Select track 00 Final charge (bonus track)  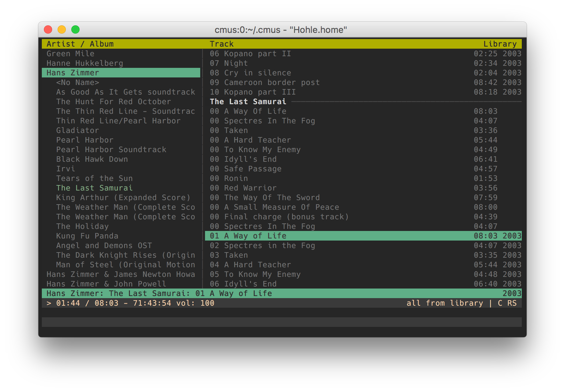coord(363,217)
